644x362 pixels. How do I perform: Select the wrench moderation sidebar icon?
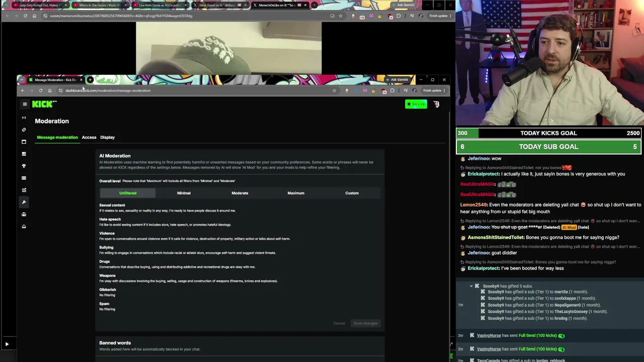pyautogui.click(x=24, y=202)
